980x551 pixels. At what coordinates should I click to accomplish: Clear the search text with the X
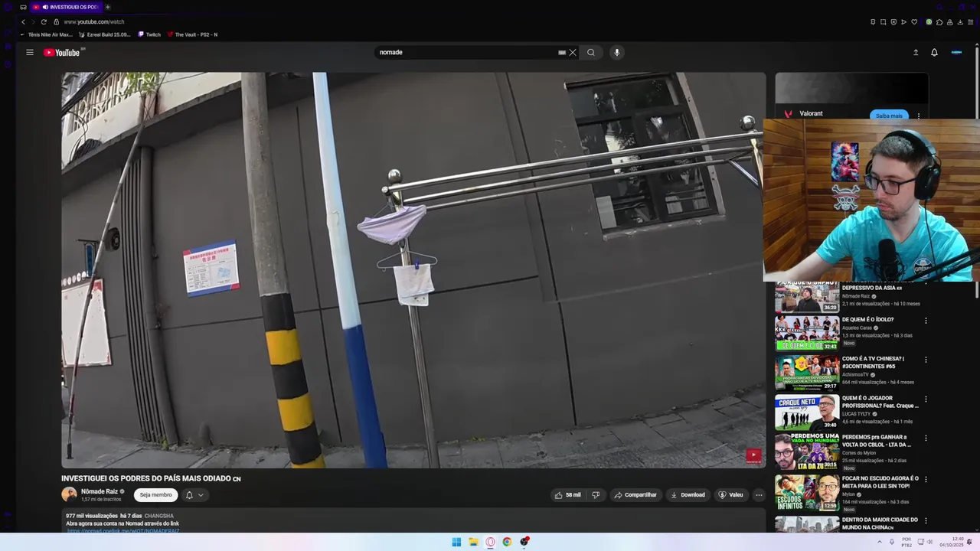(x=572, y=52)
